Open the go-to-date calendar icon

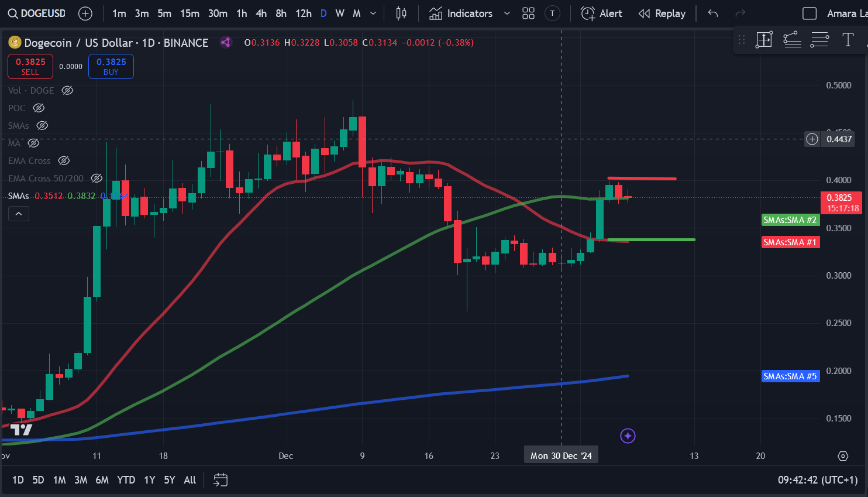click(221, 480)
